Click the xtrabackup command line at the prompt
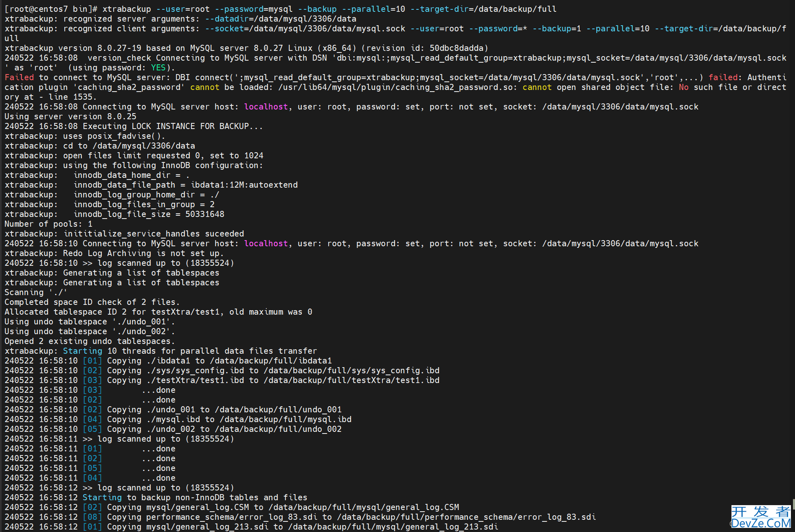The height and width of the screenshot is (532, 795). click(281, 9)
